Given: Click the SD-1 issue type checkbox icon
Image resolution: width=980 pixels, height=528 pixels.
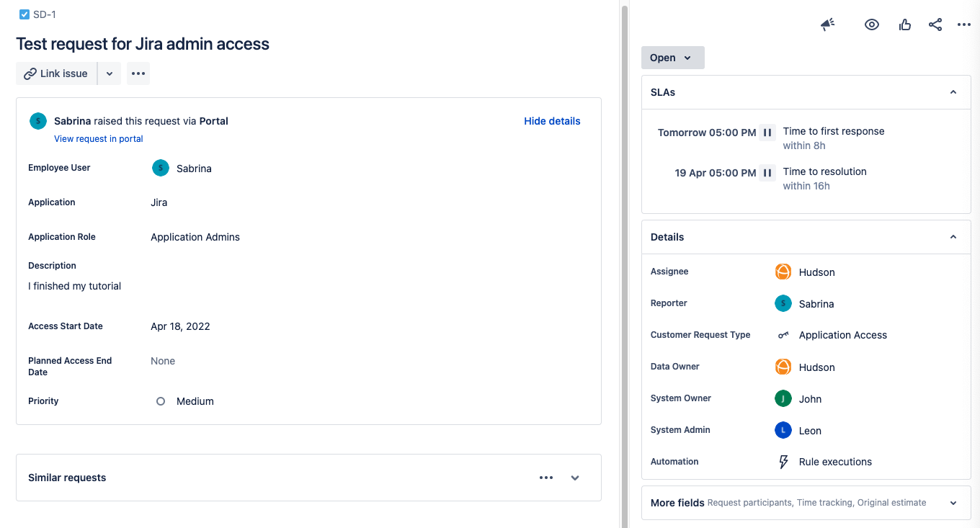Looking at the screenshot, I should point(24,14).
